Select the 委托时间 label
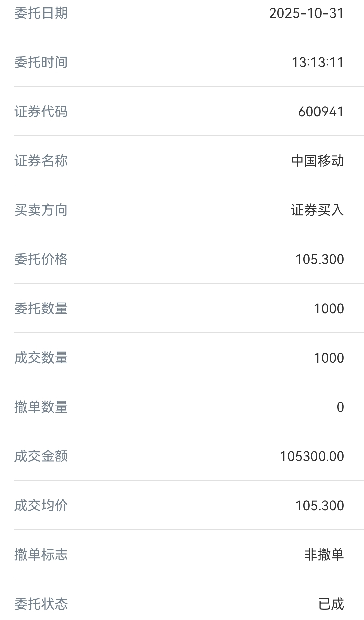The width and height of the screenshot is (364, 620). coord(41,62)
